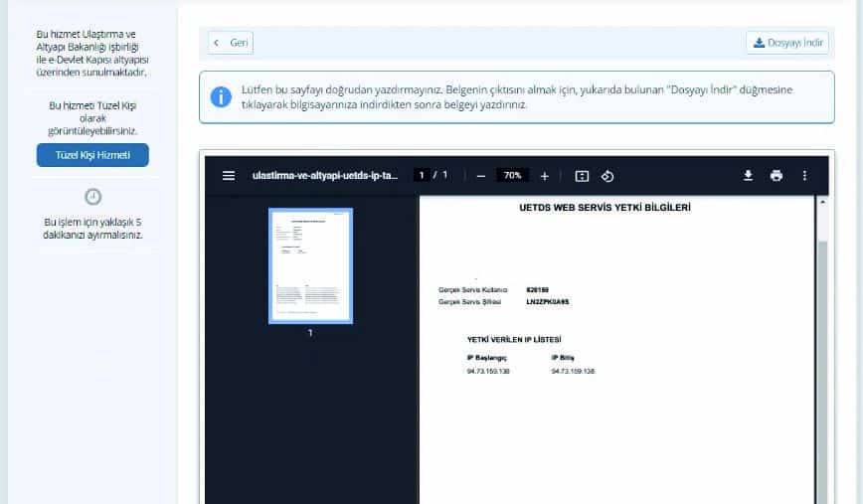Viewport: 863px width, 504px height.
Task: Click the PDF filename ulastirma-ve-altyapi-uetds-ip-ta...
Action: click(x=325, y=176)
